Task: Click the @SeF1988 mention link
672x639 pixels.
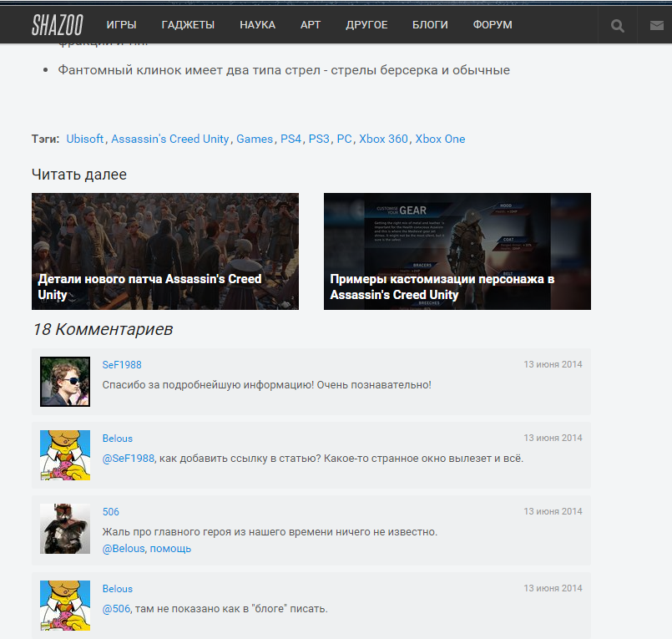Action: click(x=129, y=459)
